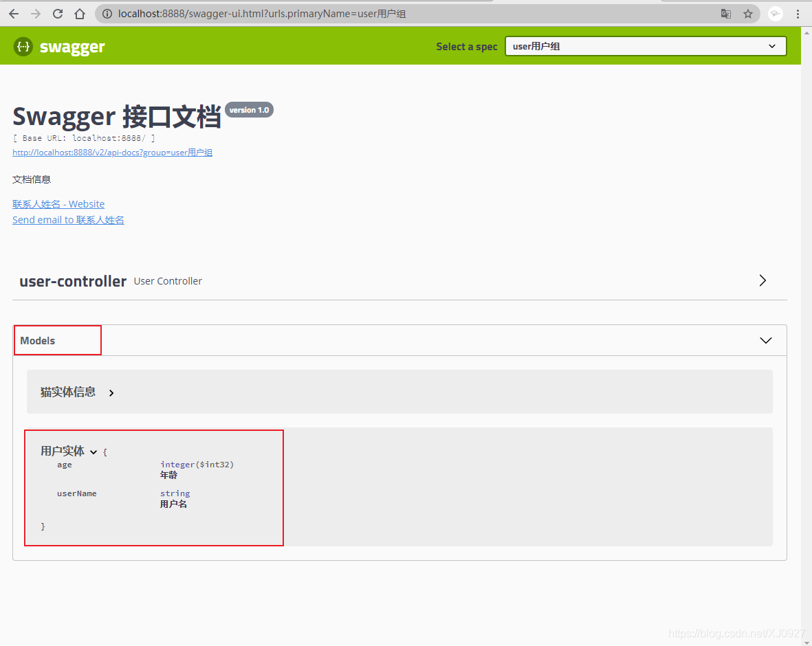Image resolution: width=812 pixels, height=646 pixels.
Task: Go back using browser back arrow
Action: coord(14,14)
